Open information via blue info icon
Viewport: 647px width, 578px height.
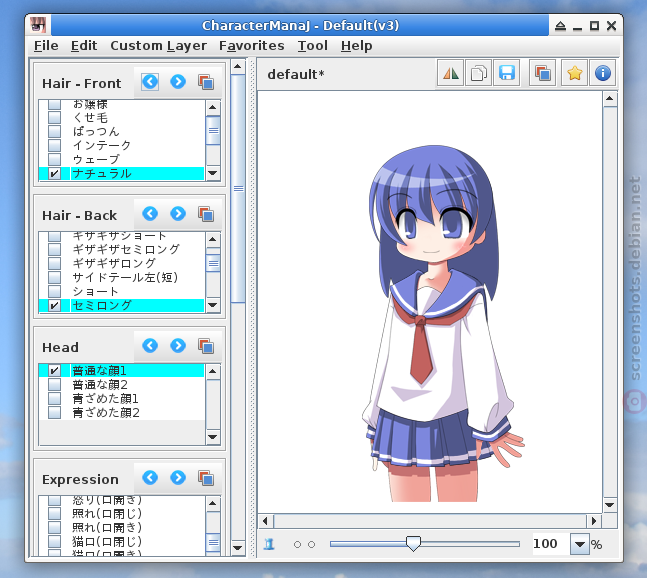(603, 73)
